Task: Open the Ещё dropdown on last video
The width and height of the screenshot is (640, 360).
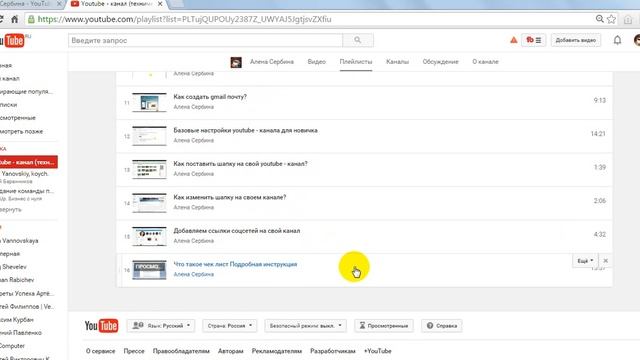Action: click(585, 261)
